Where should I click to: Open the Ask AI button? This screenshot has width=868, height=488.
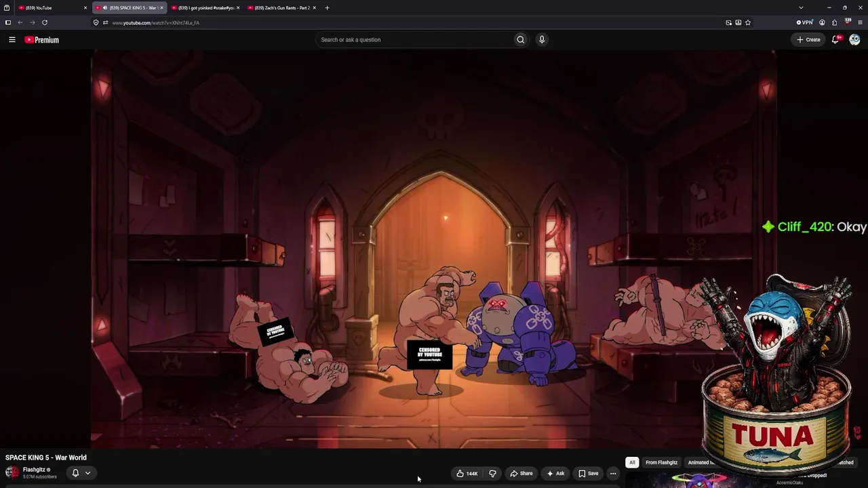coord(556,473)
